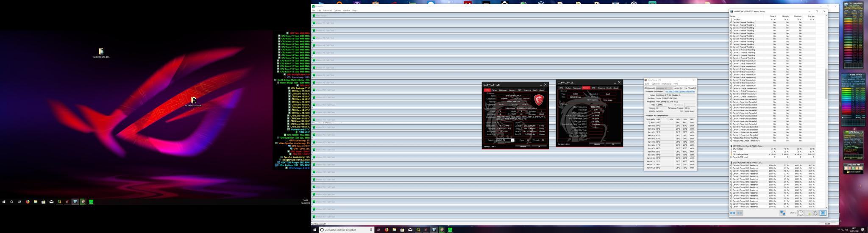
Task: Open the Optionen menu in Core Temp
Action: coord(656,84)
